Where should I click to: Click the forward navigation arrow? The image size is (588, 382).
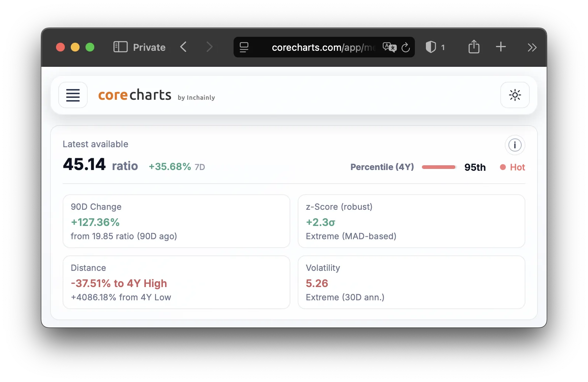[209, 47]
